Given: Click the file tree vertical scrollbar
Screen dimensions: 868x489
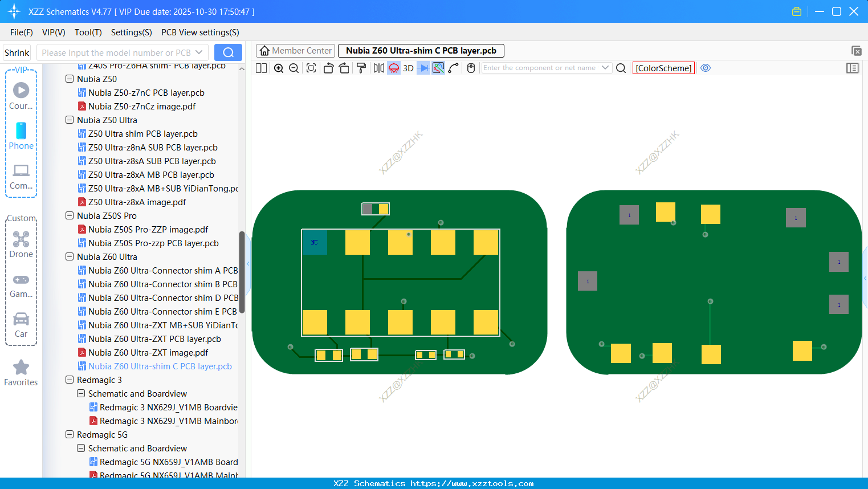Looking at the screenshot, I should [x=242, y=272].
